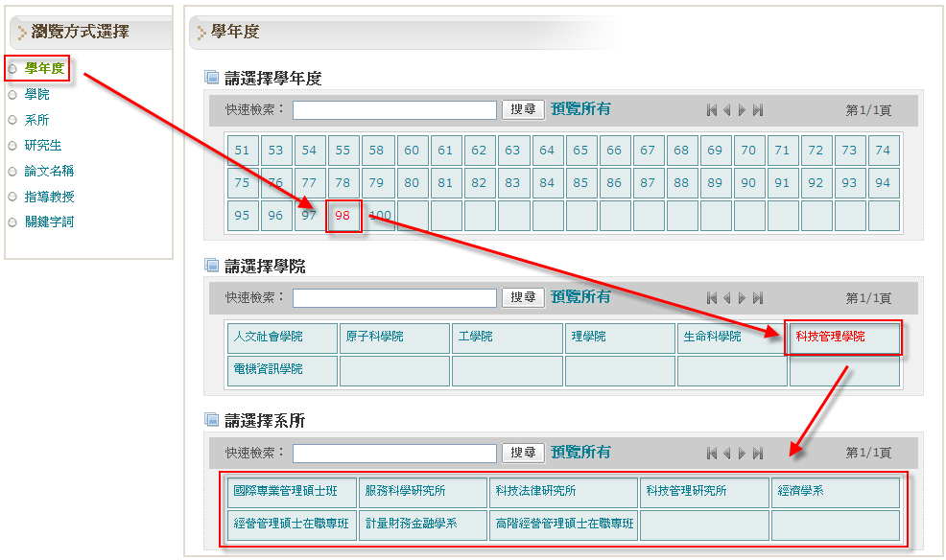Select 學院 browse mode in sidebar

coord(37,94)
